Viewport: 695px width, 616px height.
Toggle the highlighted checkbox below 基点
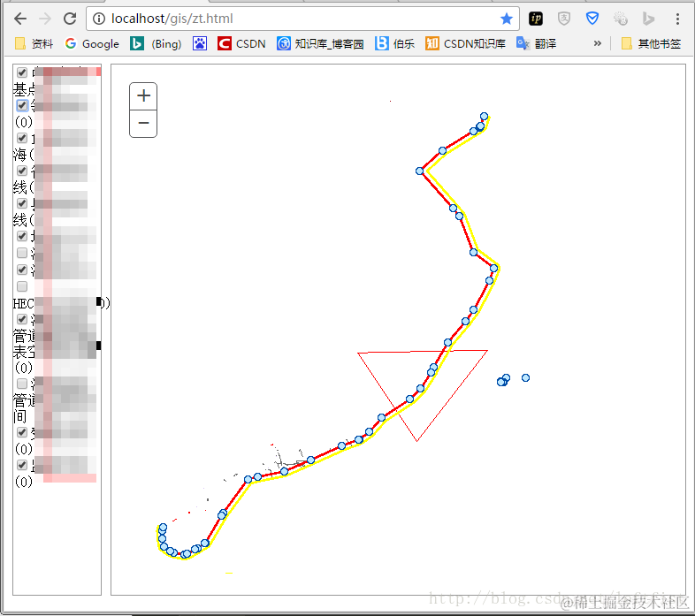point(22,105)
